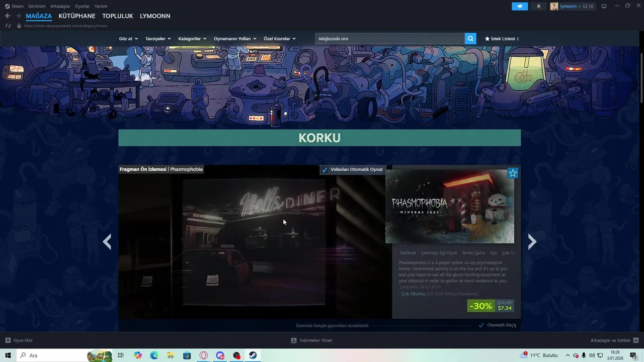The height and width of the screenshot is (362, 644).
Task: Click the Steam logo in the title bar
Action: [7, 6]
